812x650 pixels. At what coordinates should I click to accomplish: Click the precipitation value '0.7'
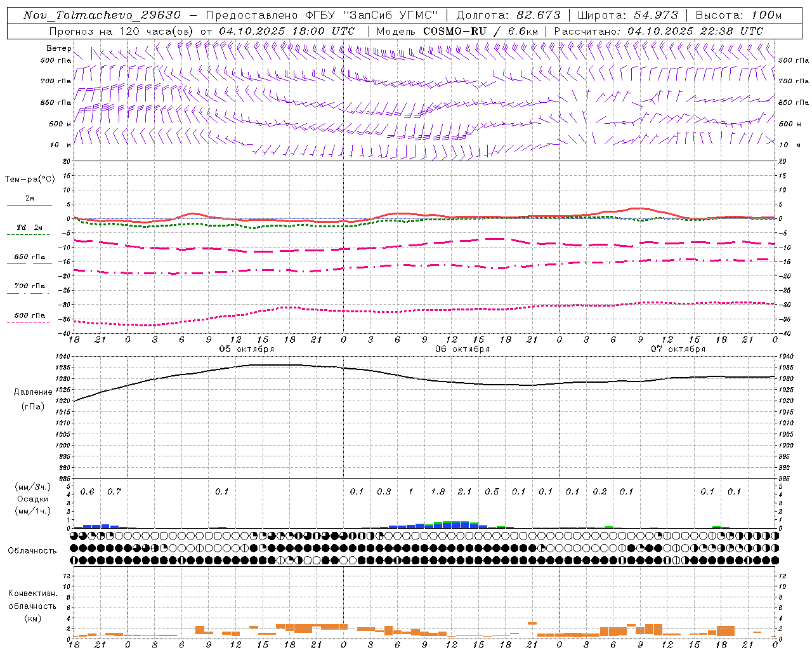point(114,492)
